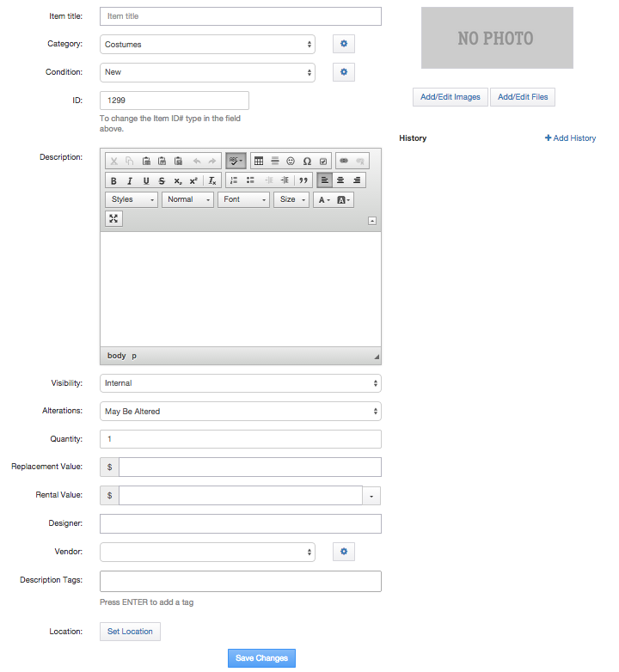
Task: Click the Replacement Value field
Action: (250, 467)
